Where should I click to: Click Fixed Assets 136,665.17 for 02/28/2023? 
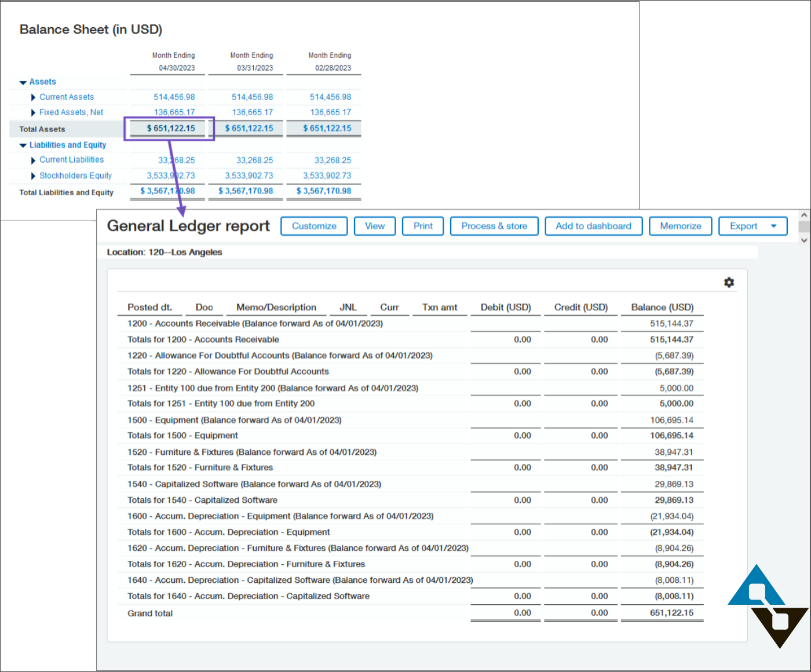point(331,112)
